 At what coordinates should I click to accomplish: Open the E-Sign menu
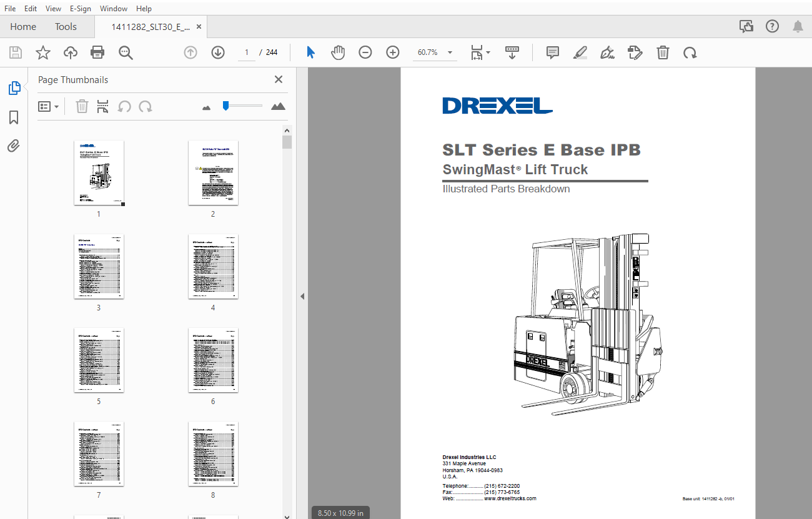tap(81, 9)
